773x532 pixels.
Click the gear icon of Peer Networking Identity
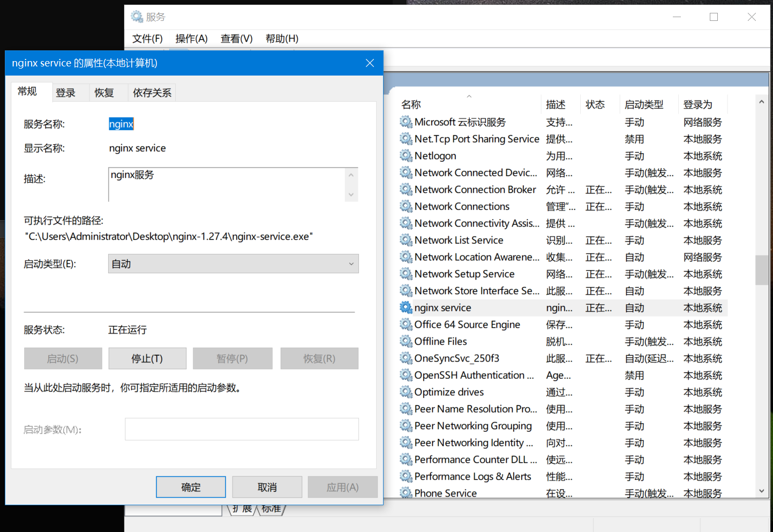[406, 443]
